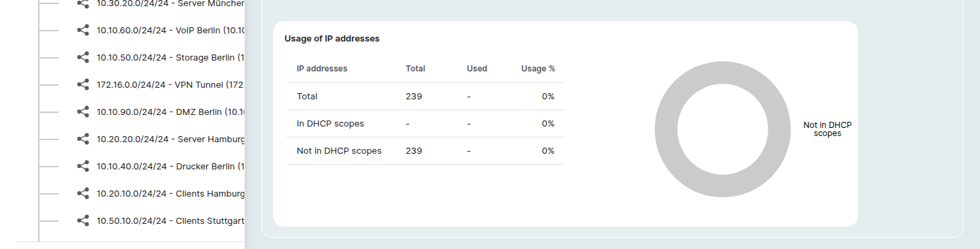Open 10.50.10.0/24 Clients Stuttgart subnet
This screenshot has height=249, width=980.
170,220
